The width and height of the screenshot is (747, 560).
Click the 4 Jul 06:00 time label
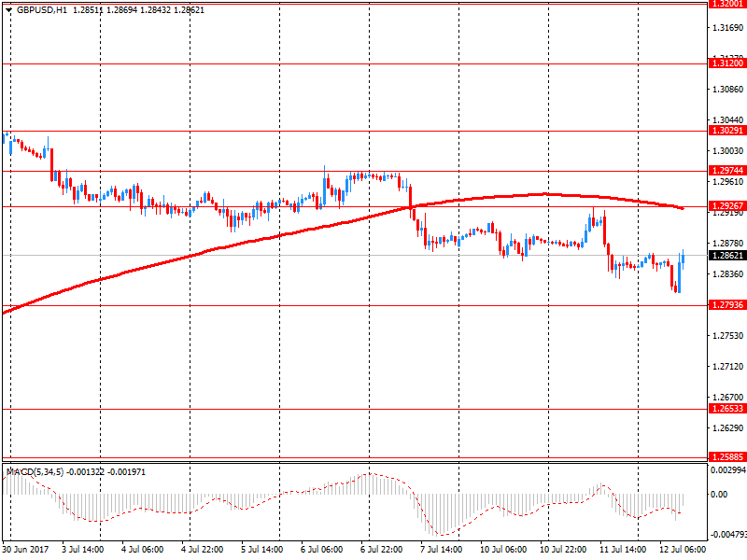click(x=143, y=549)
